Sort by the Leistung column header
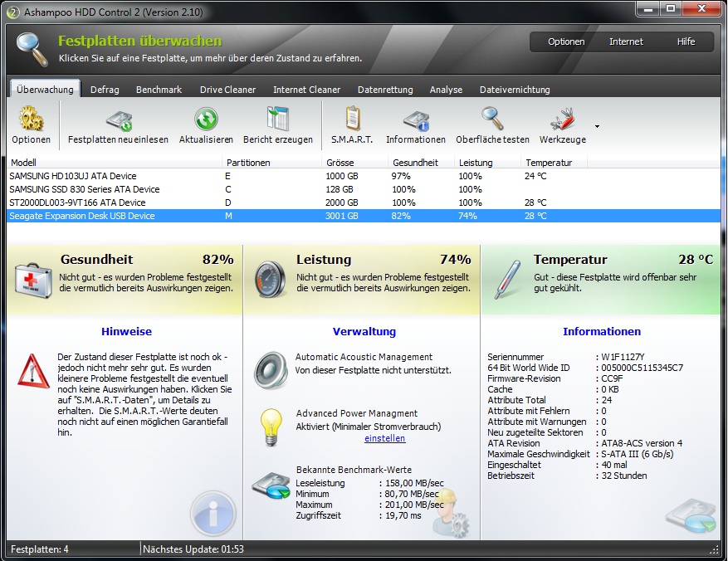The image size is (728, 561). pos(487,163)
